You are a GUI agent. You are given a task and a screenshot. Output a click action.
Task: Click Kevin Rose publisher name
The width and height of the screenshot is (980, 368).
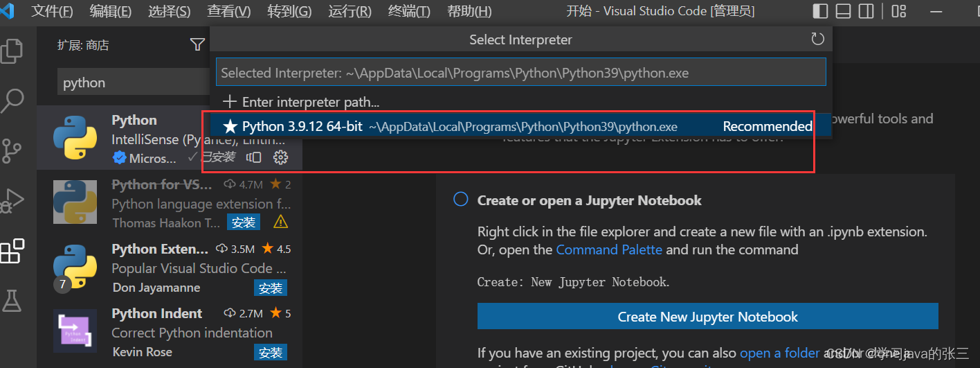coord(142,352)
